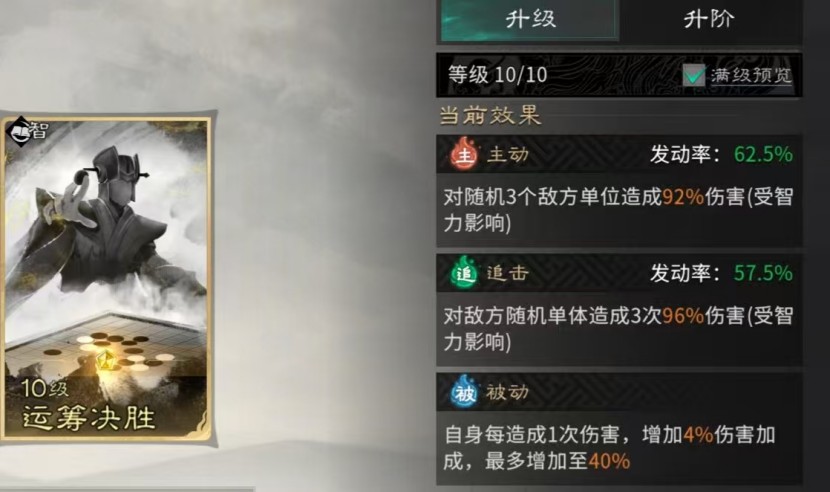Switch to the 升级 tab
This screenshot has width=830, height=492.
529,20
